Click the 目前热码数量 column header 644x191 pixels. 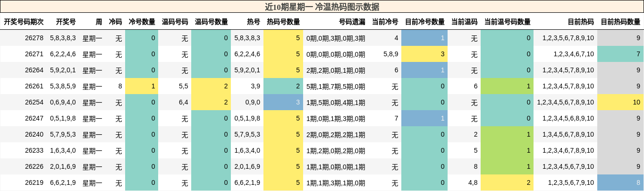coord(620,22)
